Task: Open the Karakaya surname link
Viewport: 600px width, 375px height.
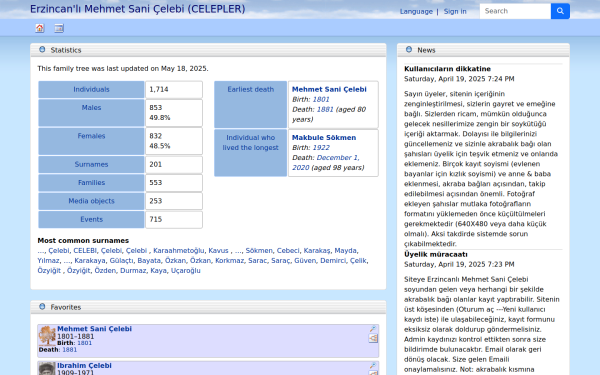Action: pos(90,261)
